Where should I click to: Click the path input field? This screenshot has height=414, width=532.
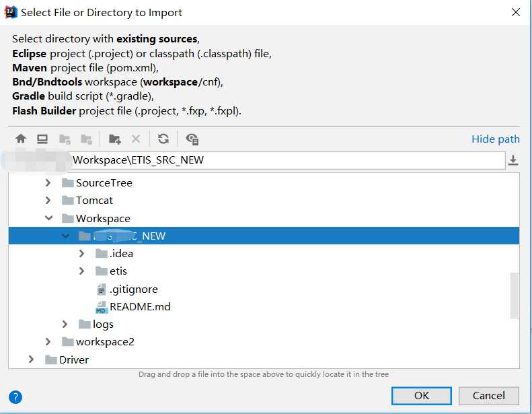click(257, 160)
